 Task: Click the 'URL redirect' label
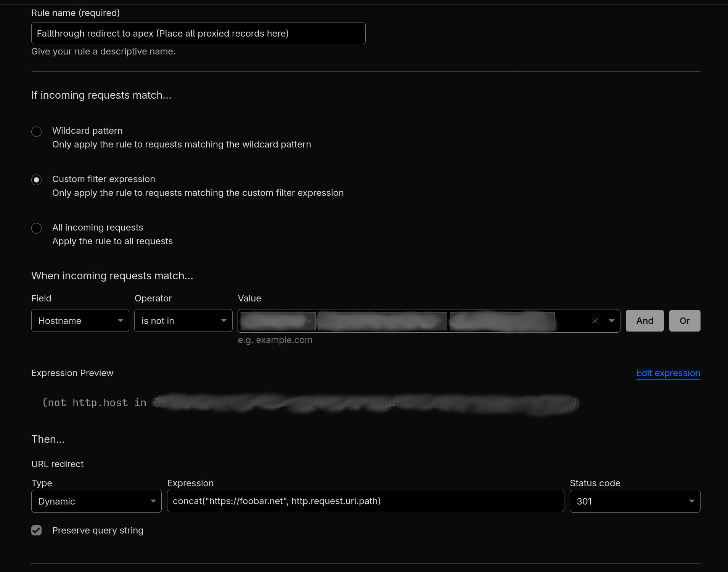point(57,464)
